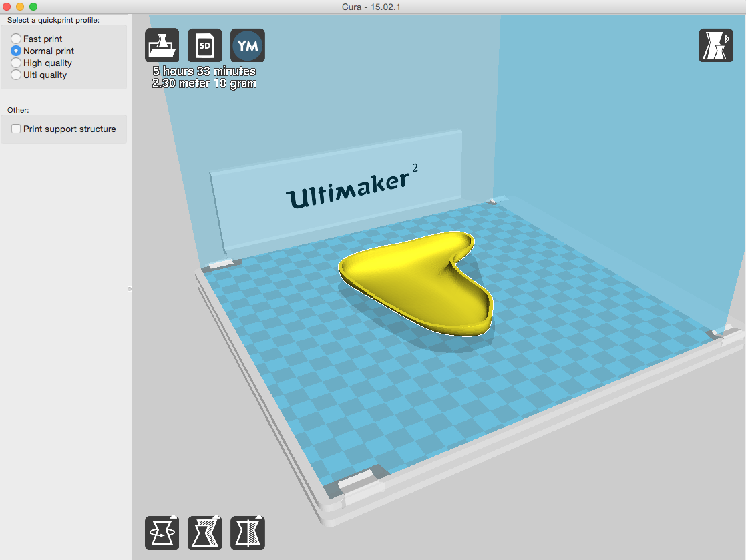746x560 pixels.
Task: Choose the Normal print profile
Action: point(42,51)
